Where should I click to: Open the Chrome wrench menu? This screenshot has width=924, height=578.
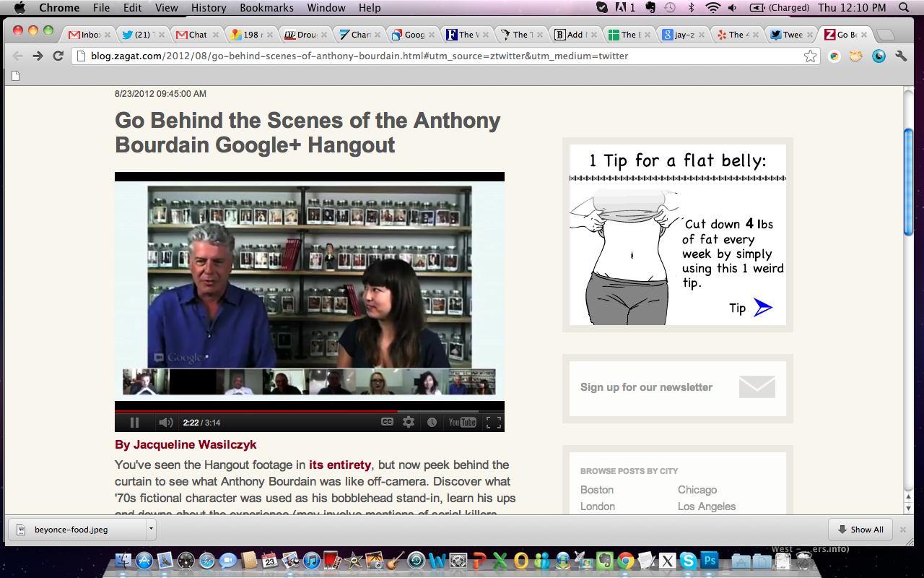[x=901, y=56]
